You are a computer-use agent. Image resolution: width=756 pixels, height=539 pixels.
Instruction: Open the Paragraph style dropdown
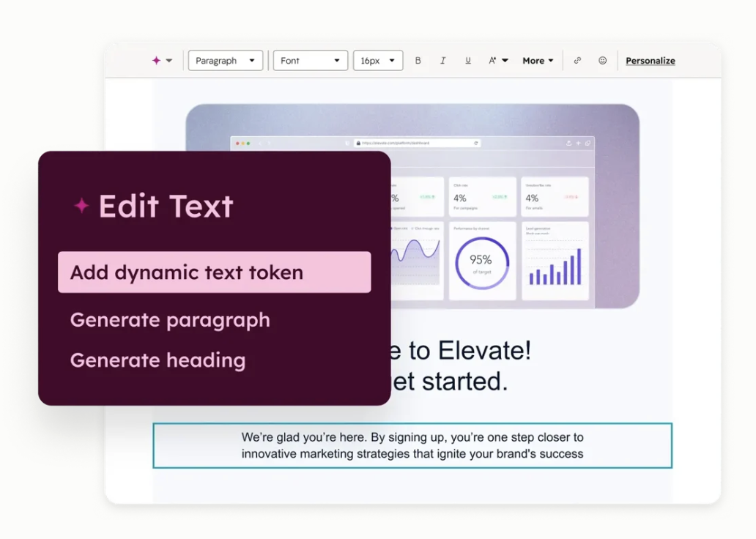[x=225, y=61]
